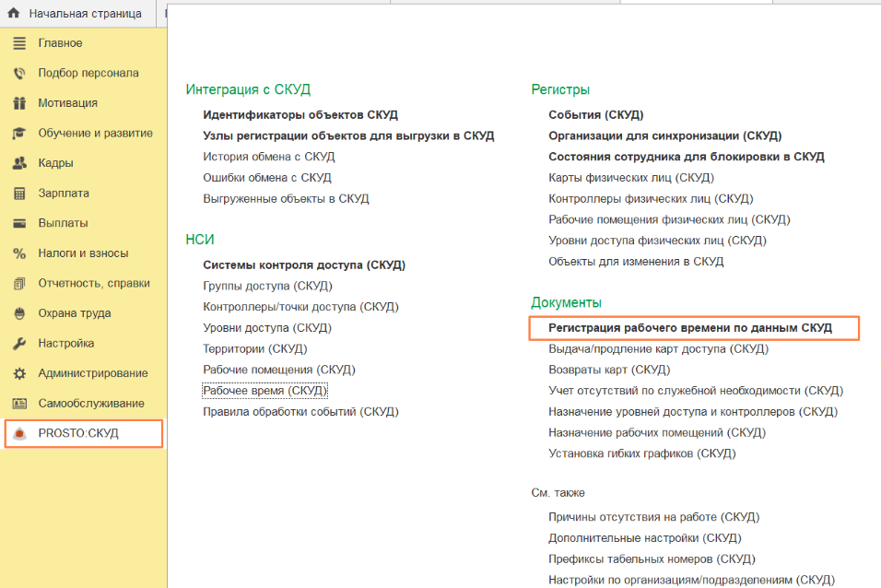Click the home icon of Начальная страница tab
Viewport: 881px width, 588px height.
coord(14,14)
